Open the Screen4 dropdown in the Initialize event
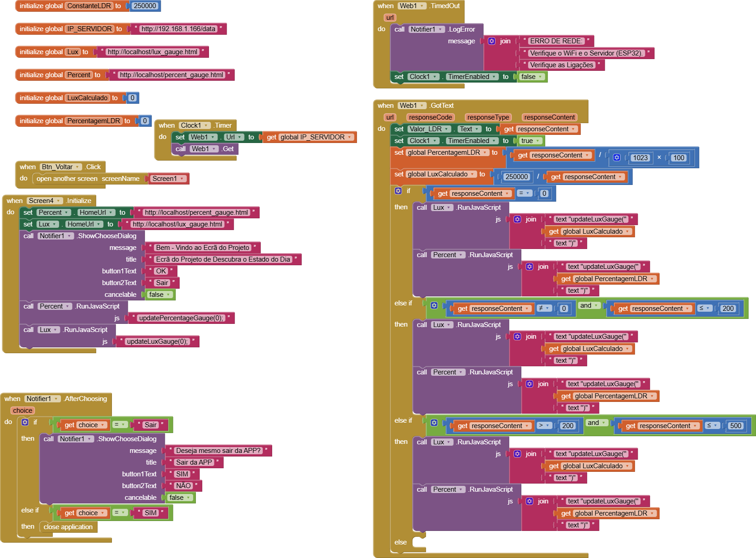 pos(44,201)
